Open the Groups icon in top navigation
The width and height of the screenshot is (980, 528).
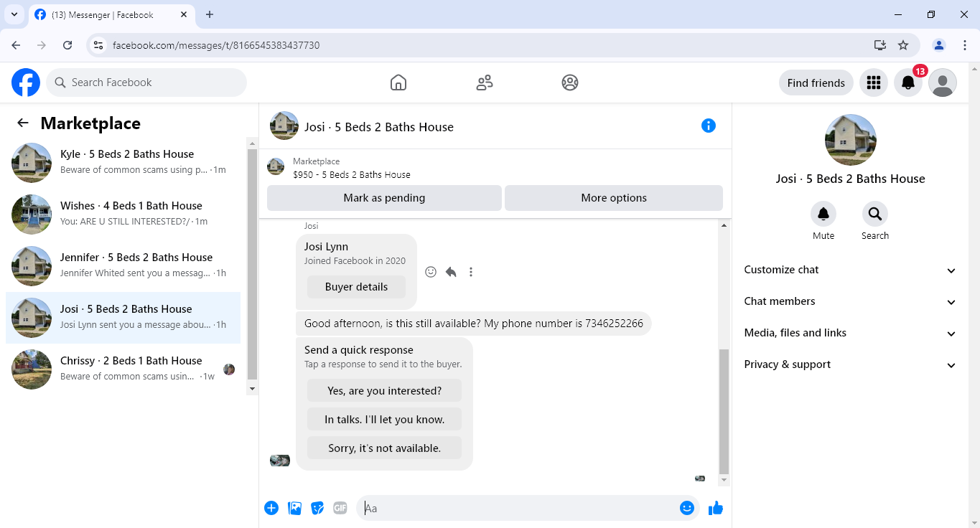click(570, 82)
